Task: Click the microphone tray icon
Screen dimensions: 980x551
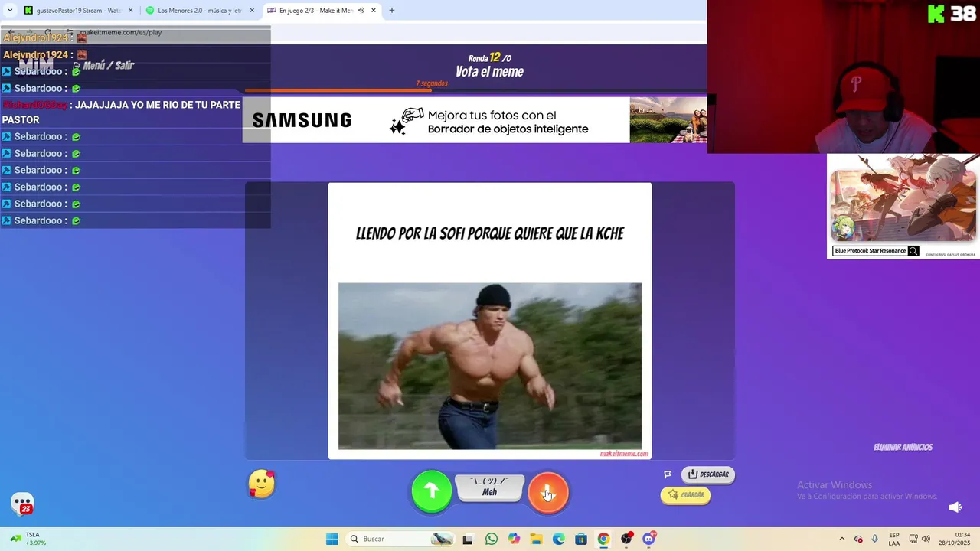Action: point(875,539)
